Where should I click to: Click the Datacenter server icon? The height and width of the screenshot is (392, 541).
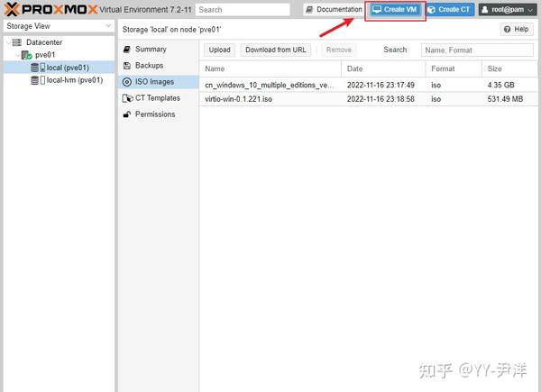pyautogui.click(x=17, y=42)
